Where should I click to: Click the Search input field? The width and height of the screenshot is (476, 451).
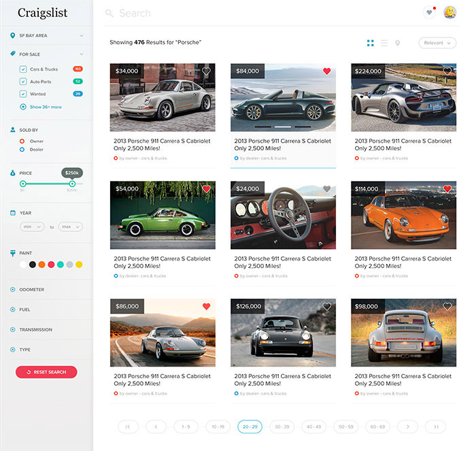261,13
